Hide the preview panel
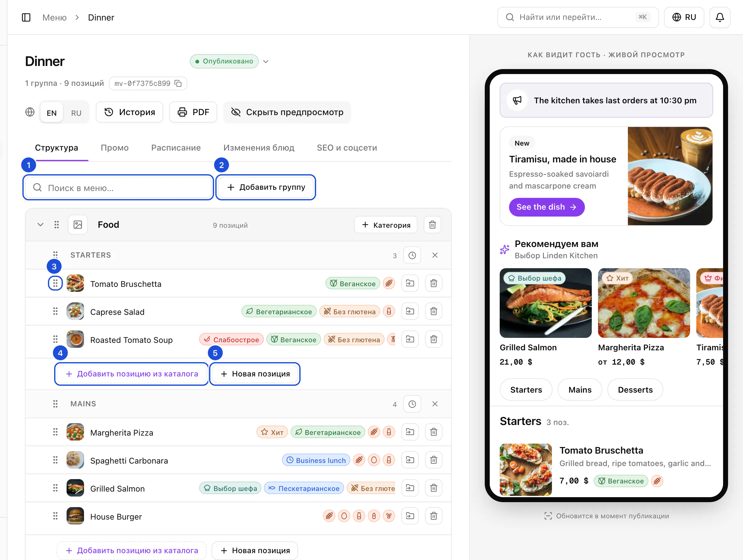The height and width of the screenshot is (560, 743). point(287,112)
